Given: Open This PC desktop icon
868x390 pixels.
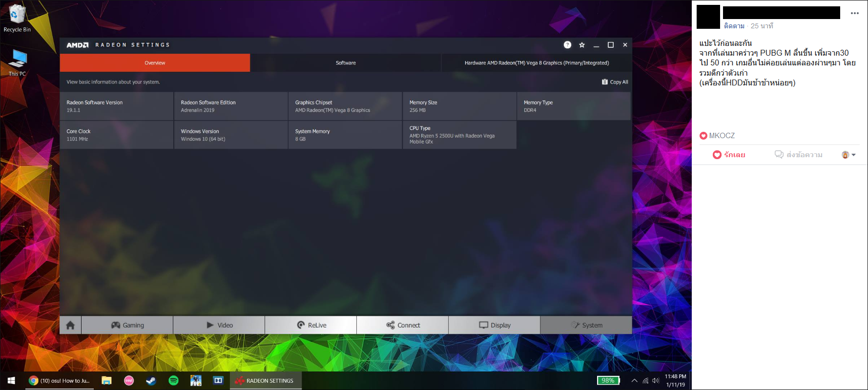Looking at the screenshot, I should (x=18, y=62).
